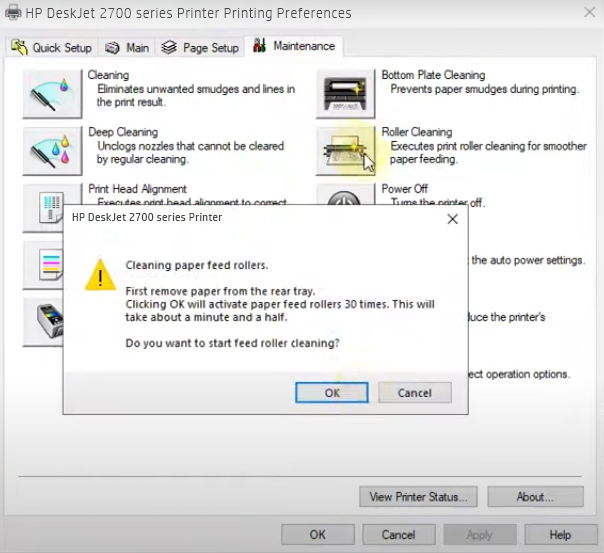The image size is (604, 553).
Task: Click the greyed-out Apply button
Action: [480, 535]
